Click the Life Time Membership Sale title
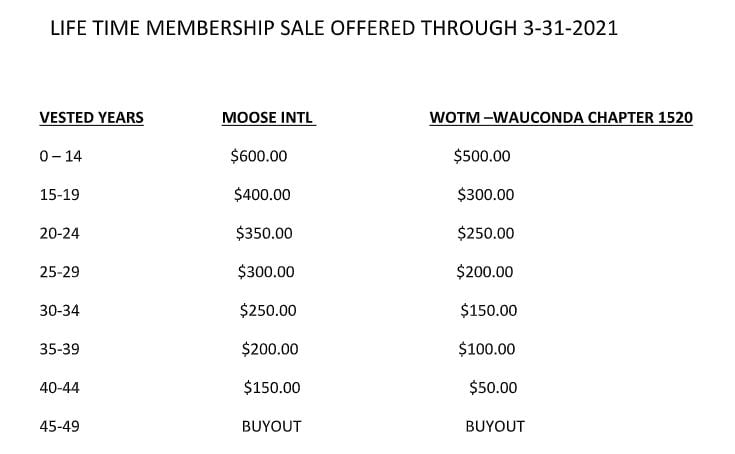The height and width of the screenshot is (454, 735). (333, 28)
